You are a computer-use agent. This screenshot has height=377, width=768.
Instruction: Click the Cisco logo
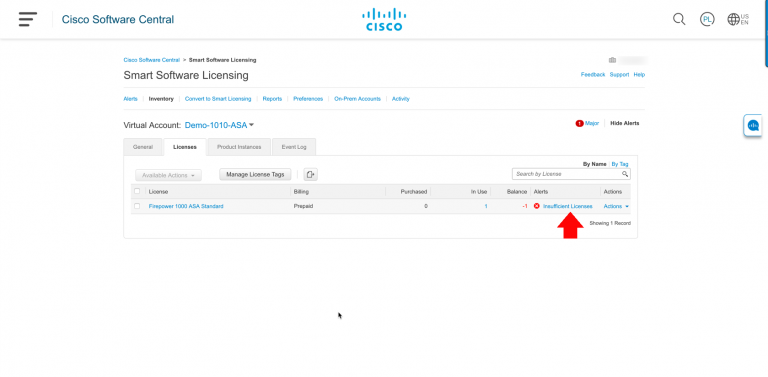384,19
